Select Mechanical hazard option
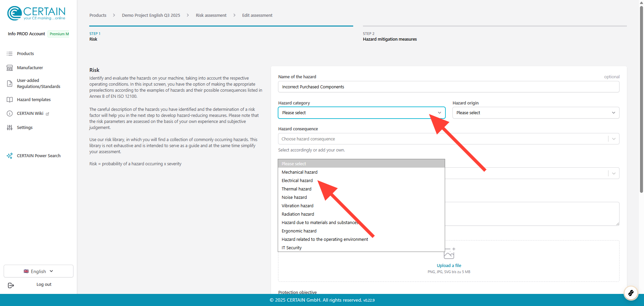Image resolution: width=644 pixels, height=306 pixels. pyautogui.click(x=361, y=172)
